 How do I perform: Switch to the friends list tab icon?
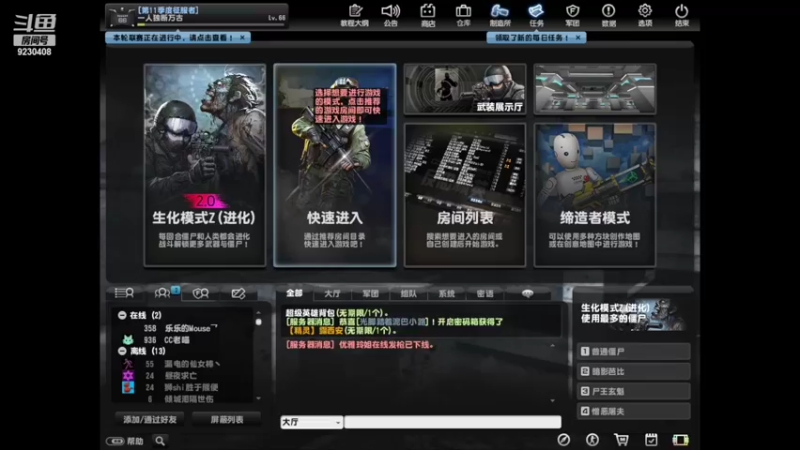pos(163,293)
